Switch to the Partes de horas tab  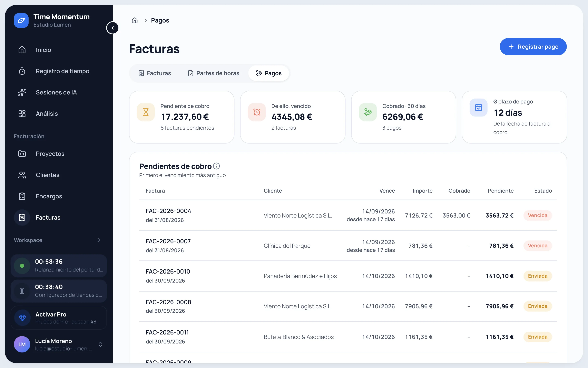pos(213,73)
